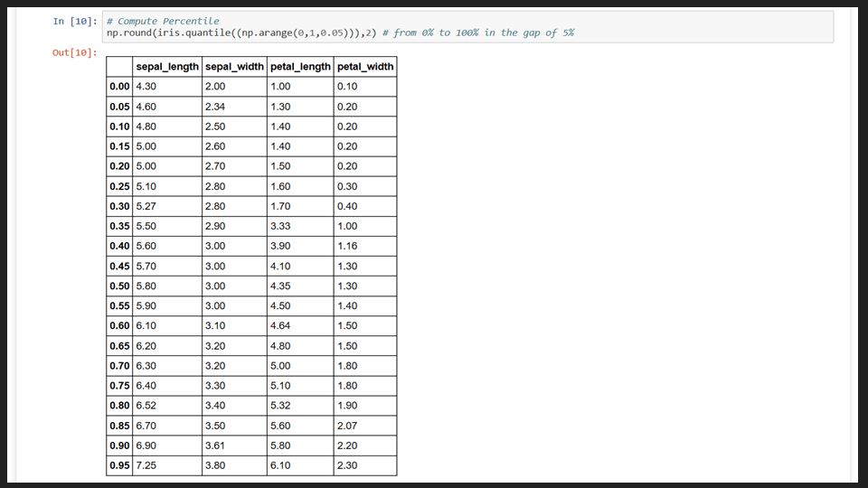Click the sepal_length value 7.25
The height and width of the screenshot is (488, 868).
pos(146,465)
